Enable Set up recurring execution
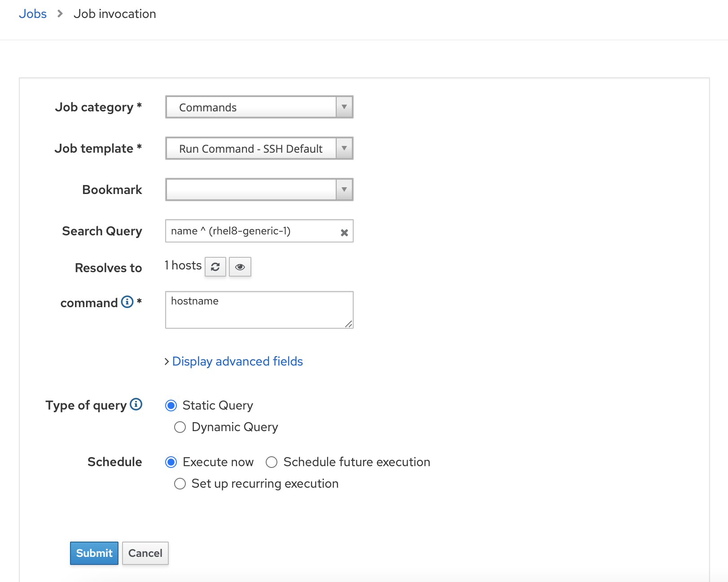 [180, 484]
